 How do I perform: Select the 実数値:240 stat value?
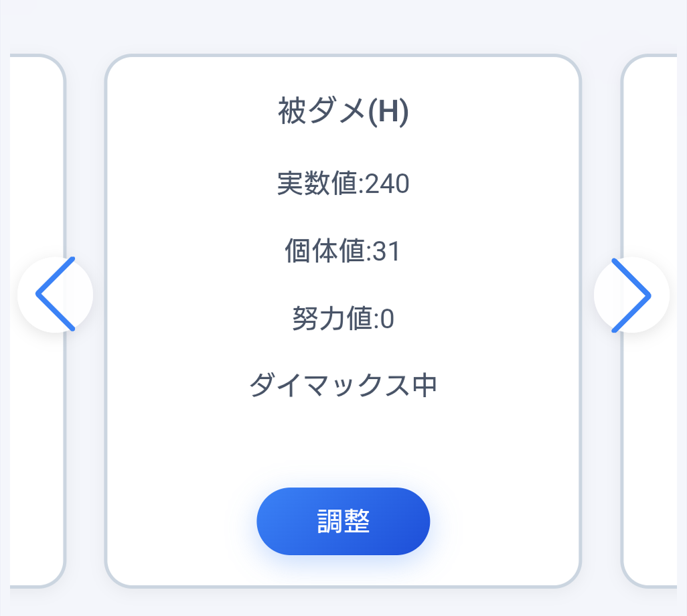343,182
